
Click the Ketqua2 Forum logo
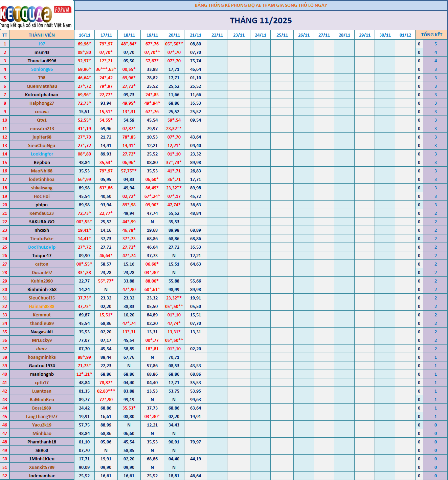pos(37,15)
